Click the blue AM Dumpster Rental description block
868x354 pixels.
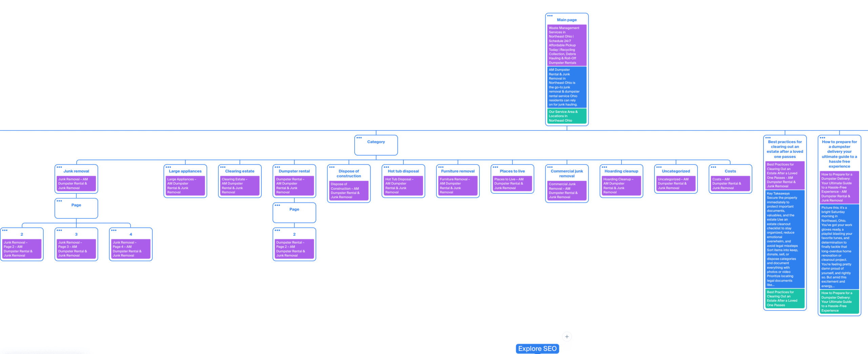pos(566,87)
